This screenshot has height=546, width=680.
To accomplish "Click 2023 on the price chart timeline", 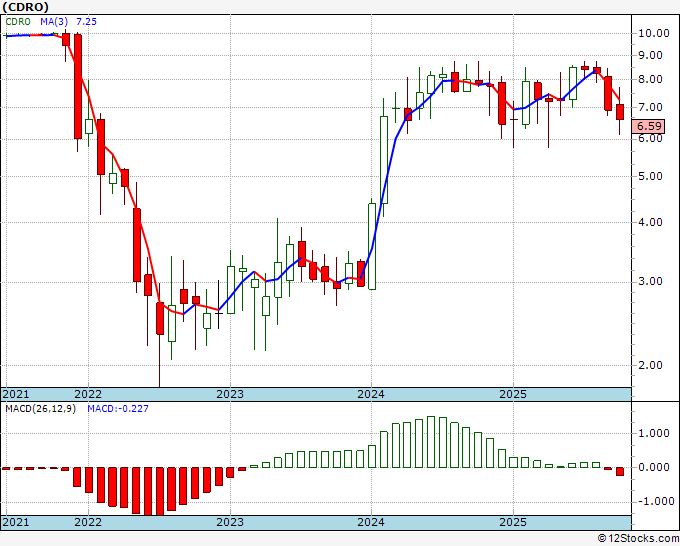I will (230, 394).
